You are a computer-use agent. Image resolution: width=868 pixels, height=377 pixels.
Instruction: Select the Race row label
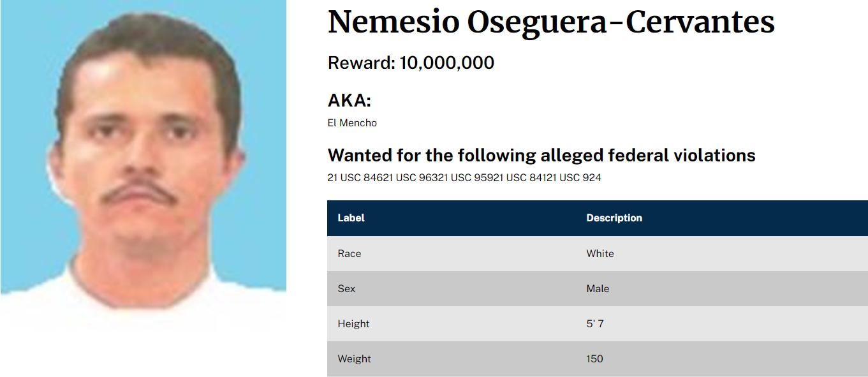point(349,254)
